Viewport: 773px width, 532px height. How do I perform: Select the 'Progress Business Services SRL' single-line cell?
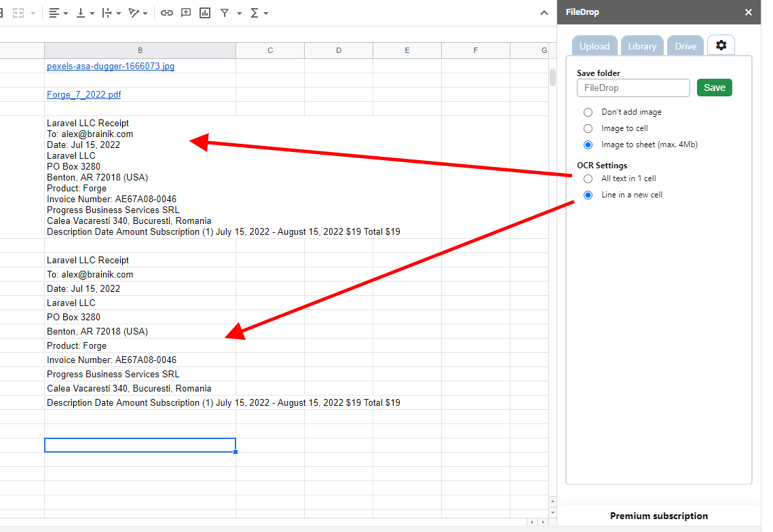point(140,375)
